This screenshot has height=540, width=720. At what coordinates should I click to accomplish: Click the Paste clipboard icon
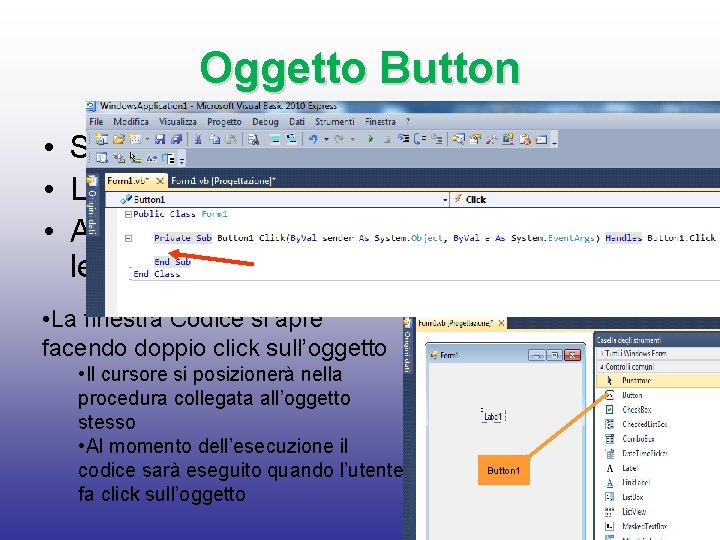click(x=232, y=139)
